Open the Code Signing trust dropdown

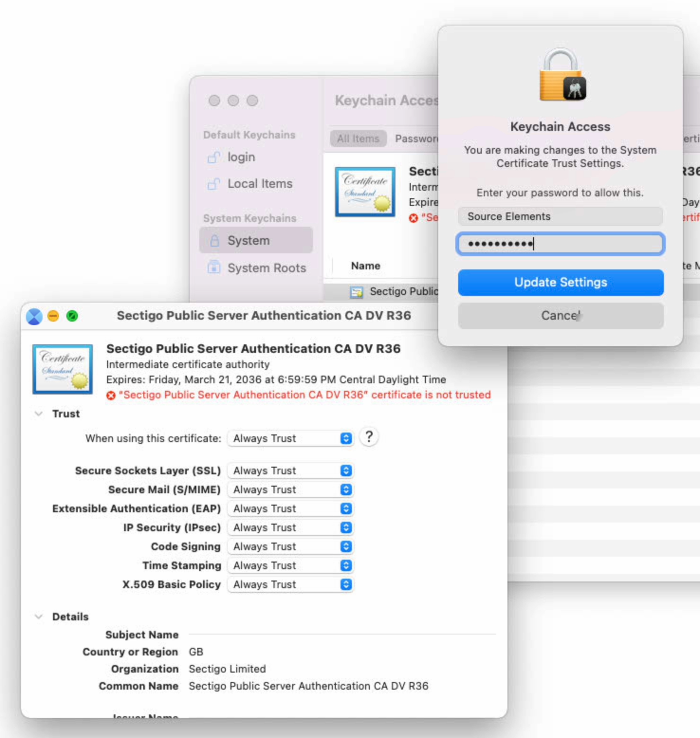290,546
